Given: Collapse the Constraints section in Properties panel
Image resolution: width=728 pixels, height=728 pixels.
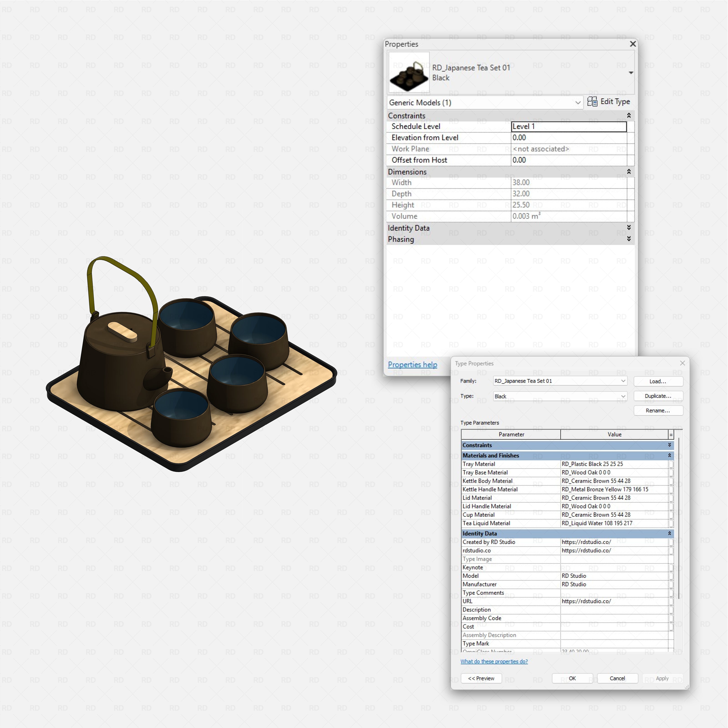Looking at the screenshot, I should pos(629,116).
